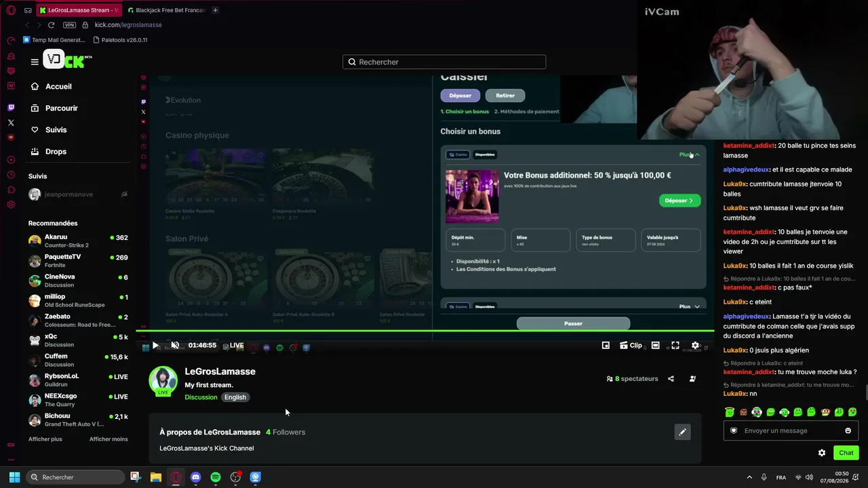Viewport: 868px width, 488px height.
Task: Open Opera sidebar settings gear
Action: [11, 205]
